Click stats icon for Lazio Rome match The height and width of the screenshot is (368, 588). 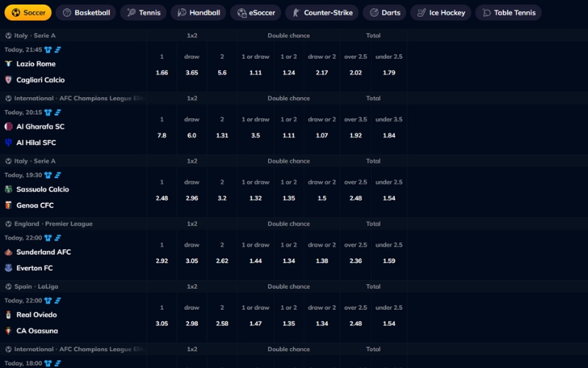point(58,49)
